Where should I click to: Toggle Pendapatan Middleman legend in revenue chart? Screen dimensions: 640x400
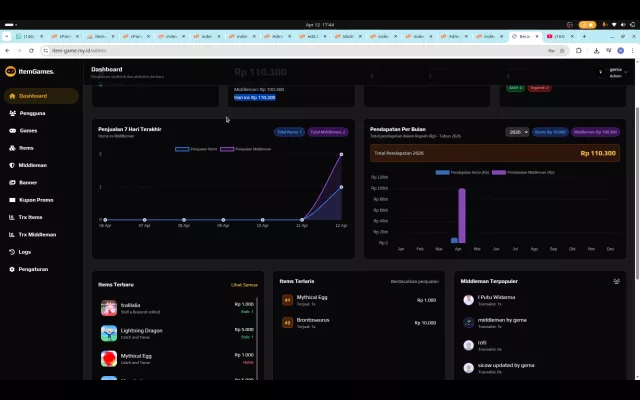523,172
